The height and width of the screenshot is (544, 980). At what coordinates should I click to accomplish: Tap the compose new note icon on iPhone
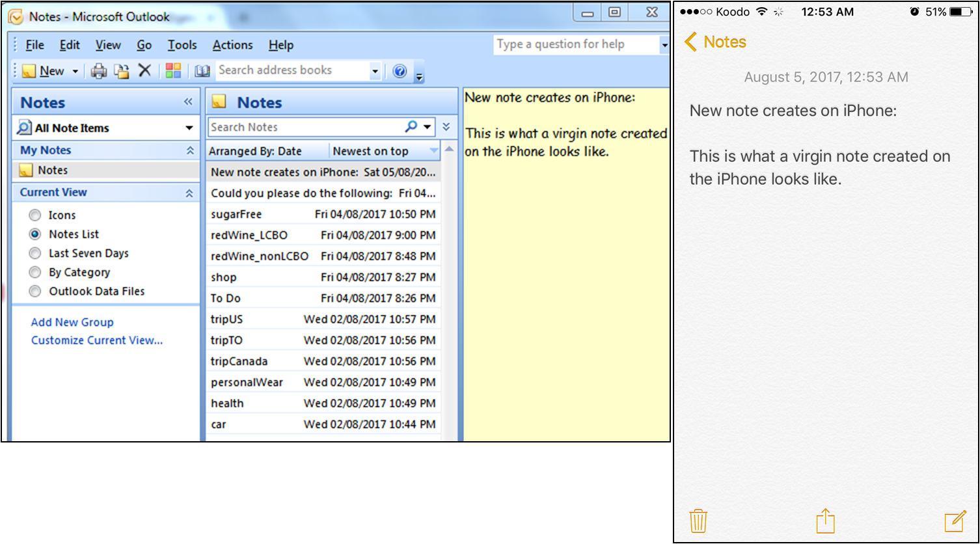click(x=955, y=521)
